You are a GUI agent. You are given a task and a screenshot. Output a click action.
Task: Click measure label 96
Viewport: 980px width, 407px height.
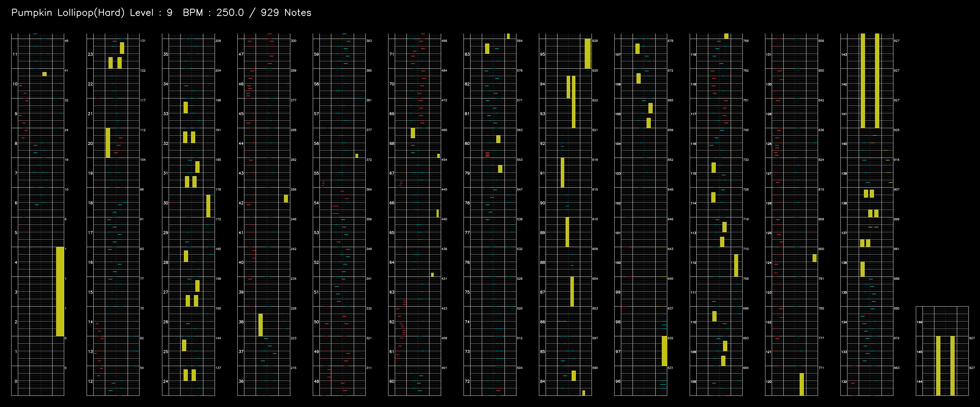tap(618, 381)
